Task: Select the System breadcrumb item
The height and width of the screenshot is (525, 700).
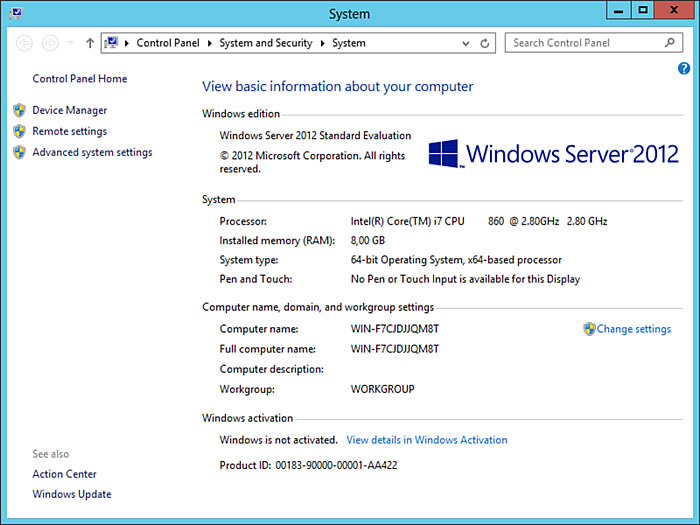Action: click(x=349, y=43)
